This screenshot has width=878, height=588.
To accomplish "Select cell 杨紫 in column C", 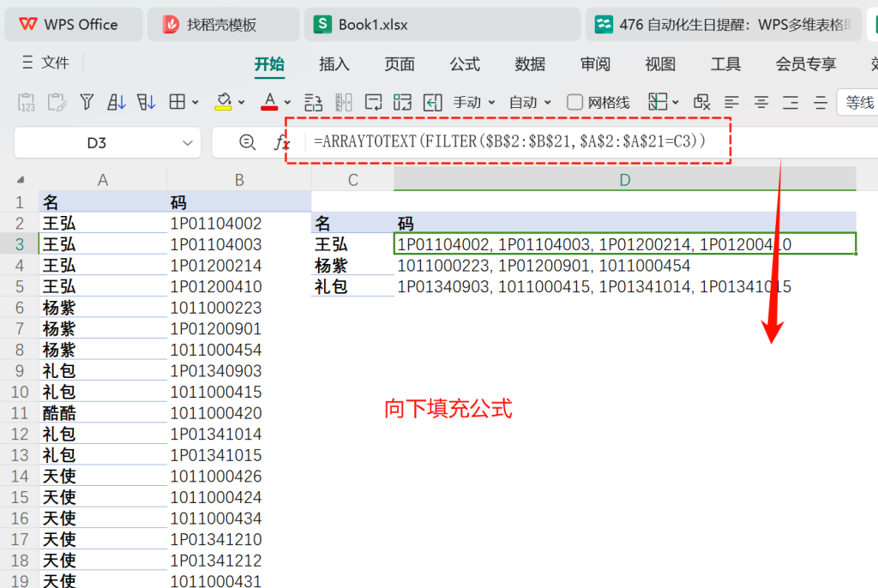I will pos(352,265).
